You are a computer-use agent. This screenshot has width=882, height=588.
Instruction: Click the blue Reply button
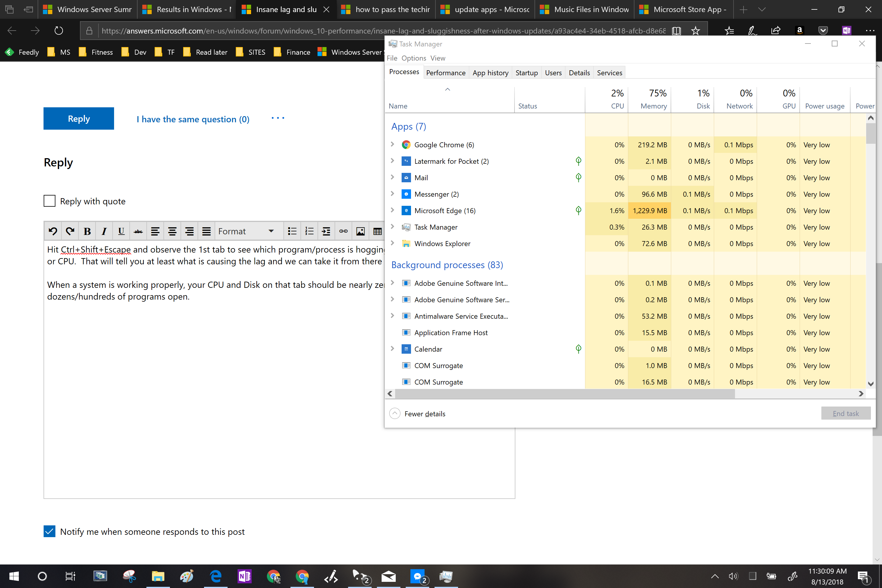79,118
